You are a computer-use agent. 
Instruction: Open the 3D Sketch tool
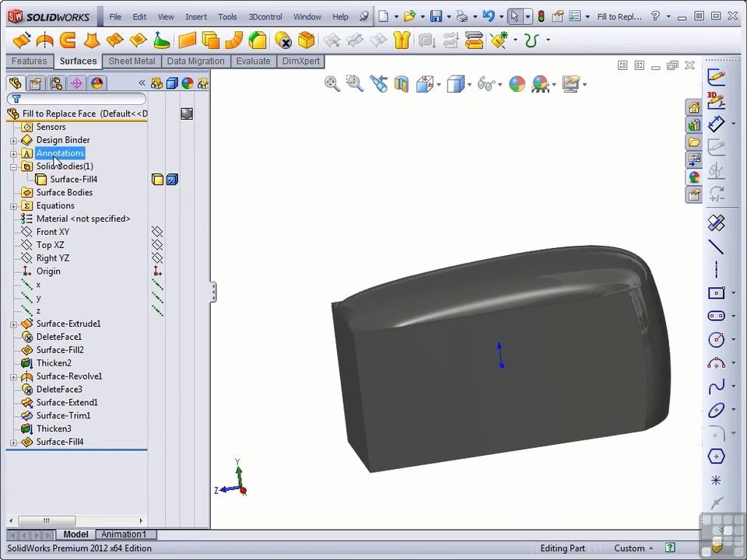(716, 99)
